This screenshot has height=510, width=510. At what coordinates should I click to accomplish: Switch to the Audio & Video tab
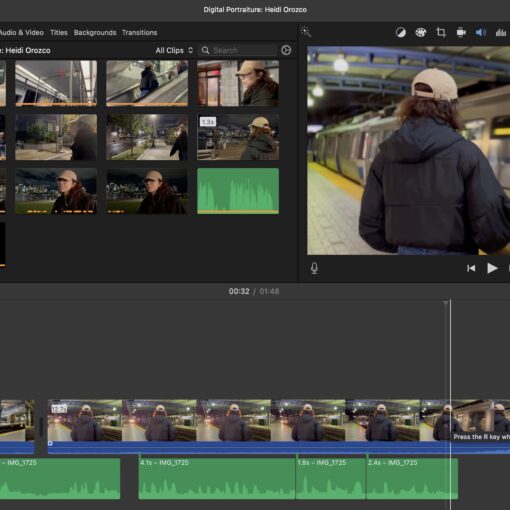22,33
